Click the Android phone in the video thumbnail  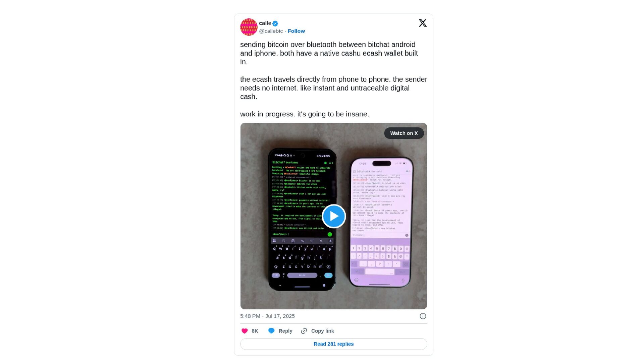(302, 220)
